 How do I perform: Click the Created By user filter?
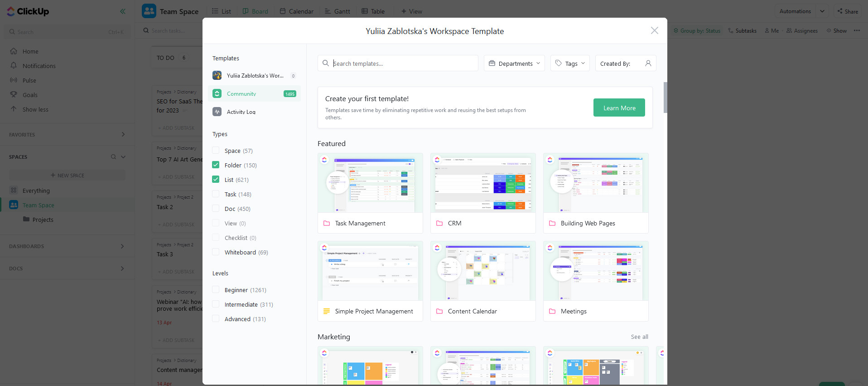626,63
